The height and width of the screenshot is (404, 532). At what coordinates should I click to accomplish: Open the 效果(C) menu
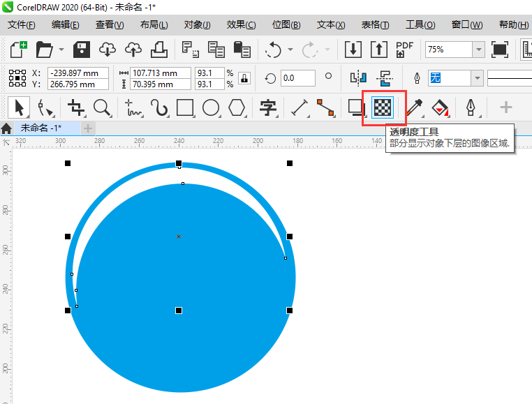(x=241, y=24)
